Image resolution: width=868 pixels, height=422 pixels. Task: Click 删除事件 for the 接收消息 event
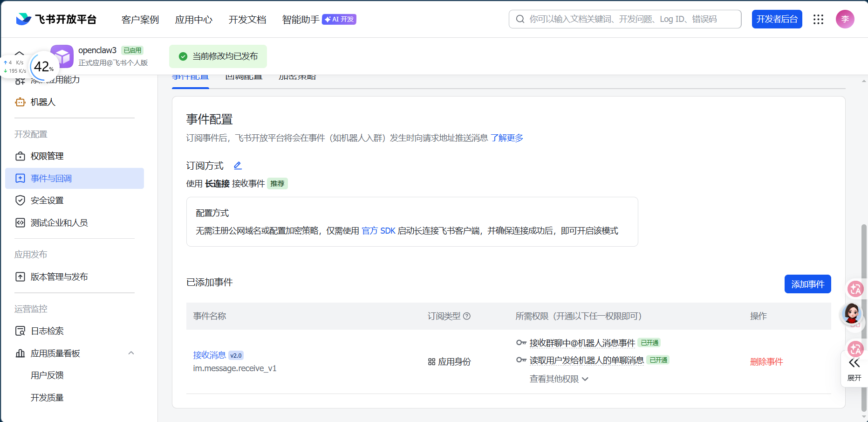tap(766, 361)
